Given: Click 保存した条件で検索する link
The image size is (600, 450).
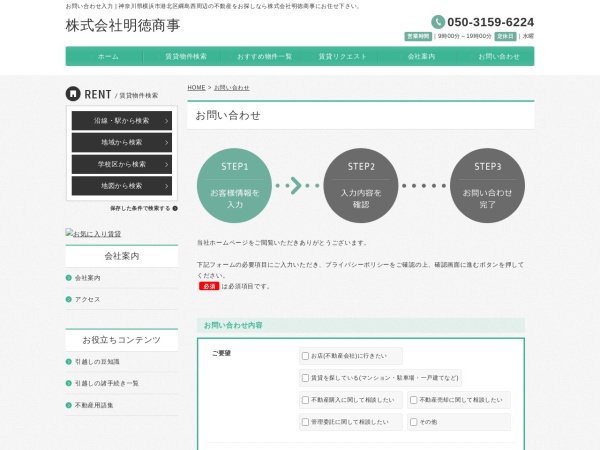Looking at the screenshot, I should pyautogui.click(x=140, y=209).
